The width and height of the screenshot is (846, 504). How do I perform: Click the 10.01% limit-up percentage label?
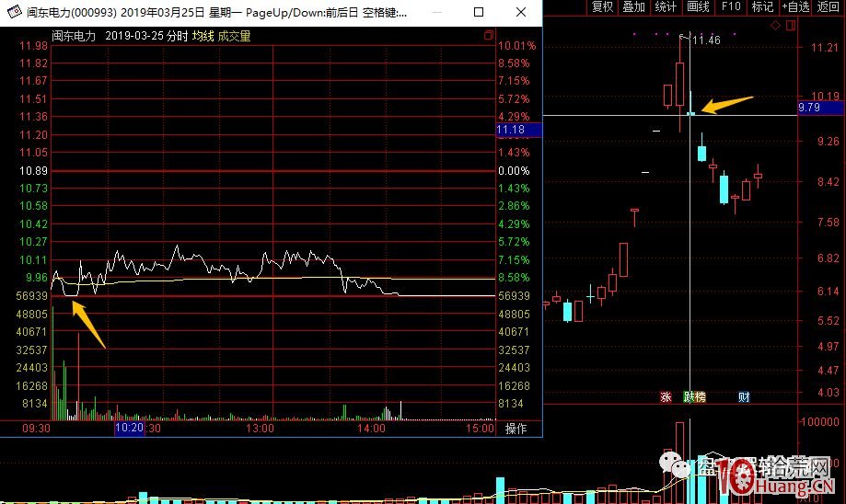(x=516, y=46)
